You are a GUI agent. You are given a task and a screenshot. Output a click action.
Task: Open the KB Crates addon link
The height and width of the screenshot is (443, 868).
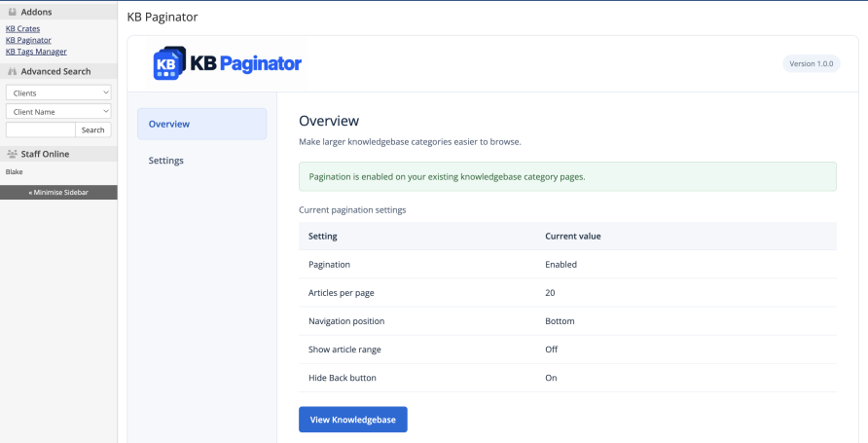click(22, 29)
